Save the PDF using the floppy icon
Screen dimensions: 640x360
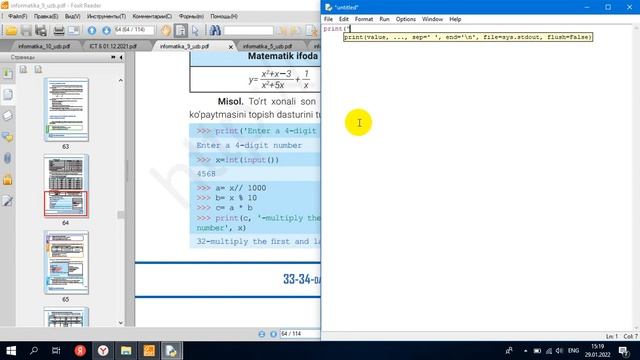pos(26,31)
